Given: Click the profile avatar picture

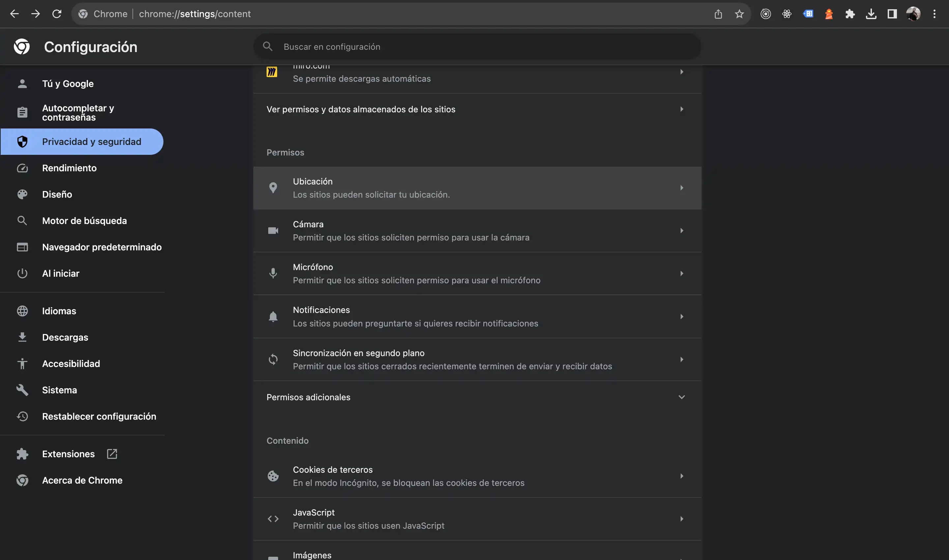Looking at the screenshot, I should click(x=913, y=14).
